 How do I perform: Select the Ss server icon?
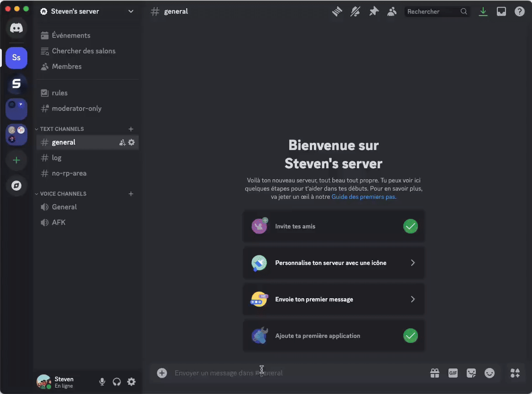tap(16, 57)
